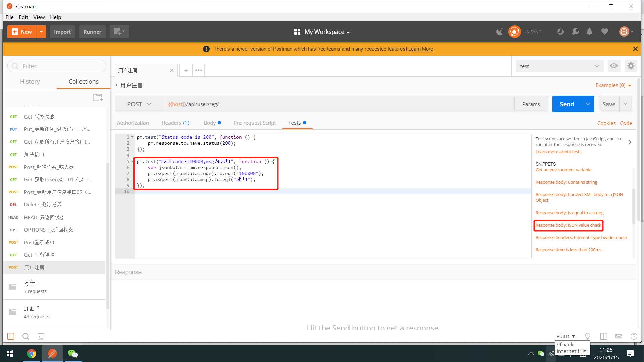Screen dimensions: 644x362
Task: Click the Send button
Action: pyautogui.click(x=567, y=104)
